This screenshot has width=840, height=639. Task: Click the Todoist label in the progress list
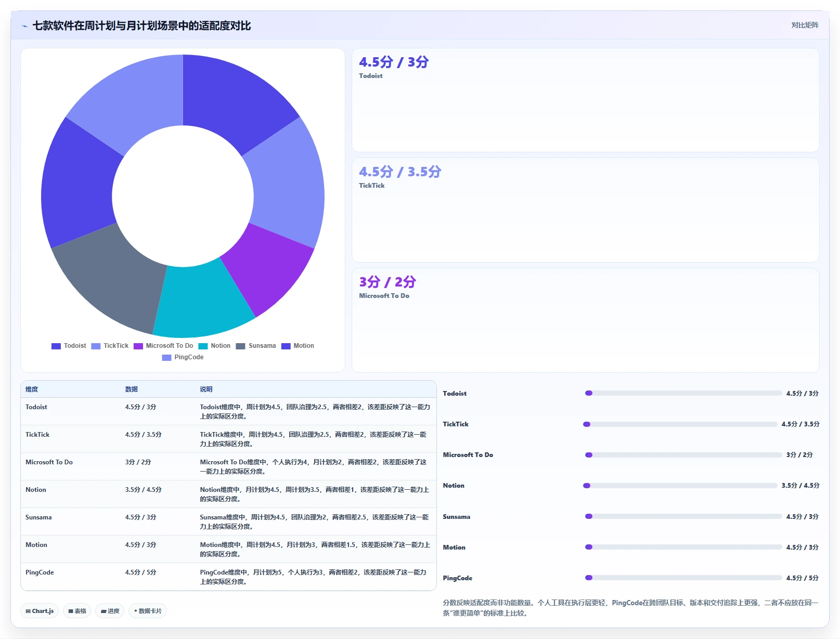(x=455, y=394)
